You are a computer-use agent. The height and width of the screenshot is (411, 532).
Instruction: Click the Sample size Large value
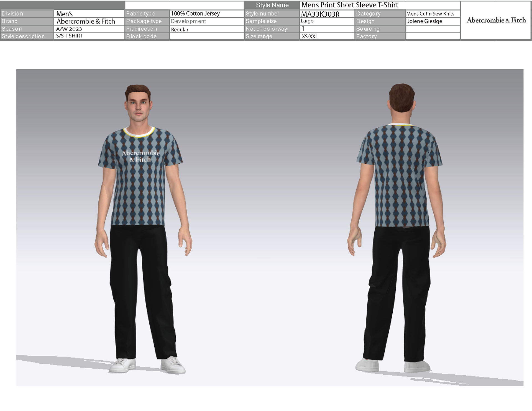(x=307, y=21)
